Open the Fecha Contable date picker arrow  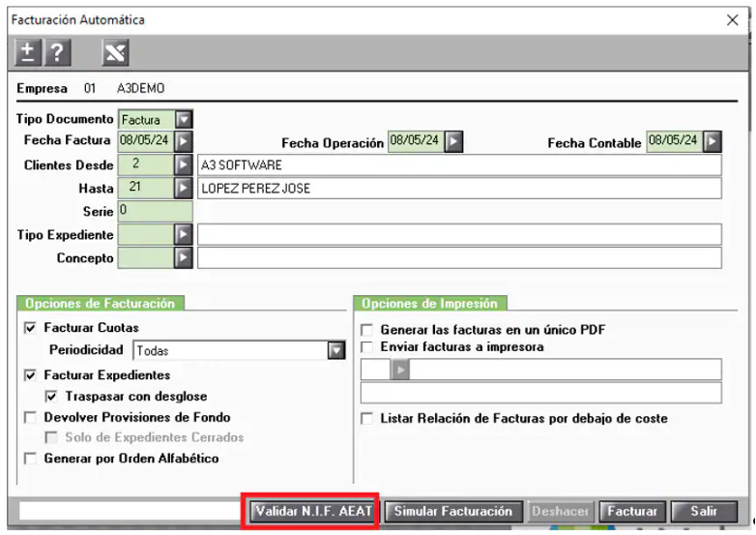(x=712, y=141)
